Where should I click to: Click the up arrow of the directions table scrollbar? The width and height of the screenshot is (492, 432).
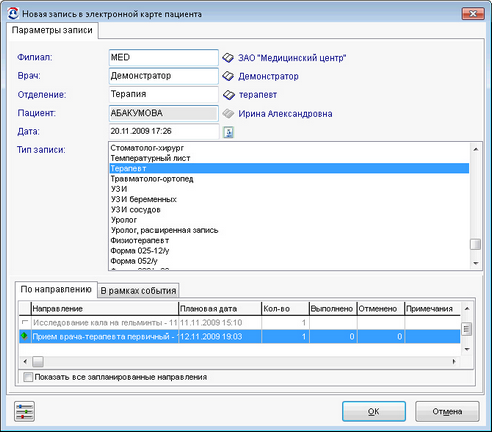click(467, 309)
